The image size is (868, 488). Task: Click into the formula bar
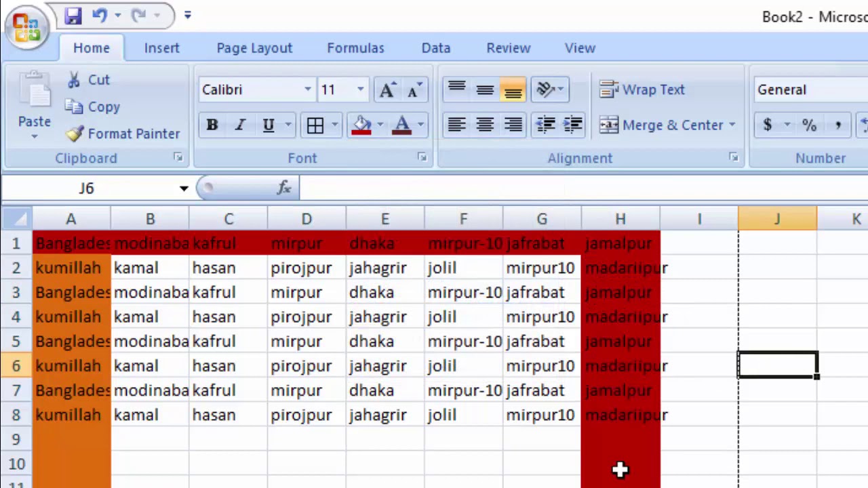(x=583, y=188)
